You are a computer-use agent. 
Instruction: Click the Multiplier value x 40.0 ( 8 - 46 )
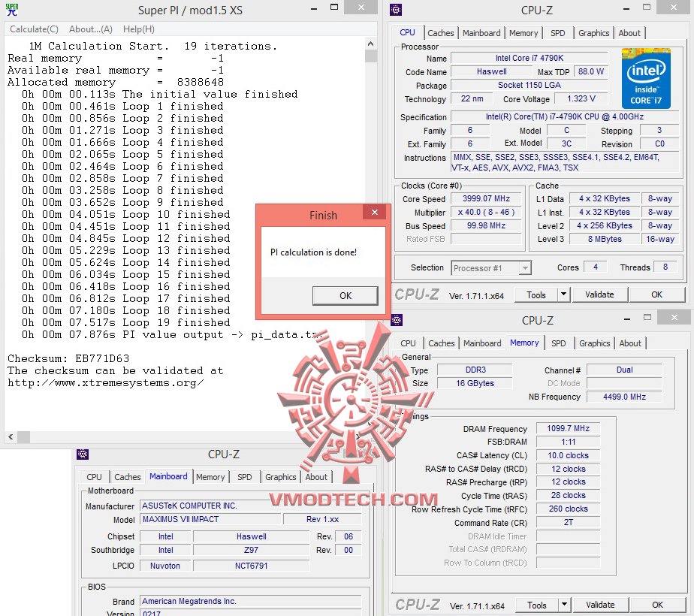(486, 212)
